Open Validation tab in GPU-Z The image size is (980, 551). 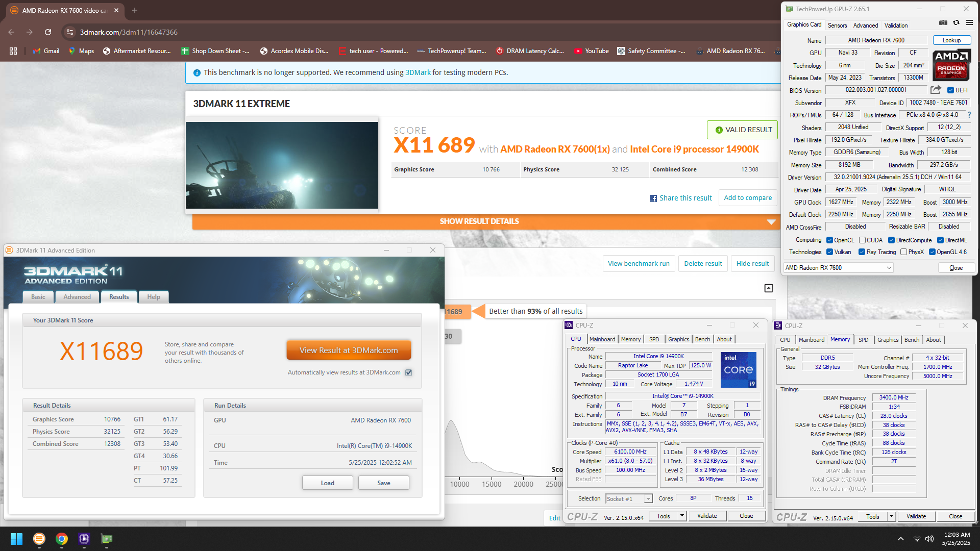896,26
